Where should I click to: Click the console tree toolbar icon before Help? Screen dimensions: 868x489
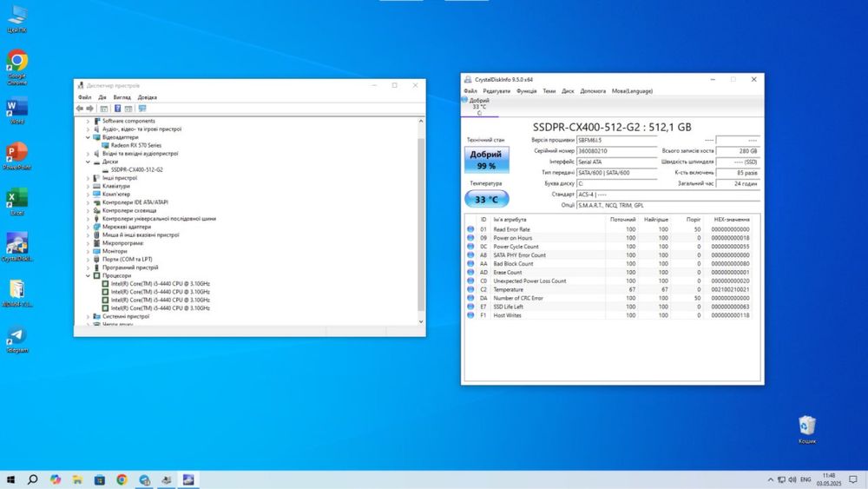104,109
